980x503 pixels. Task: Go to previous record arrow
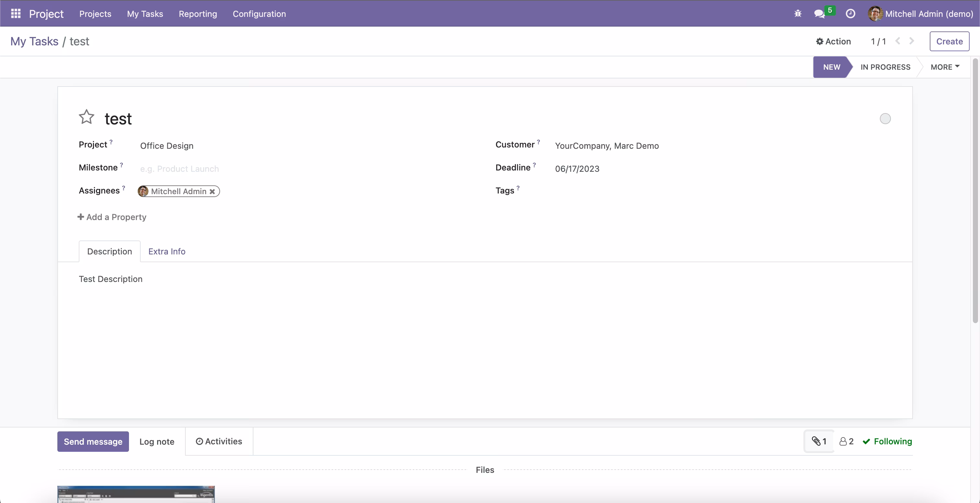click(898, 41)
